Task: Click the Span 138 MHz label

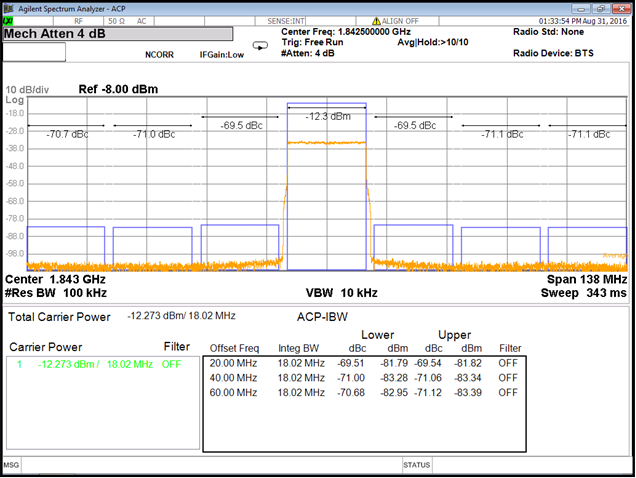Action: point(586,279)
